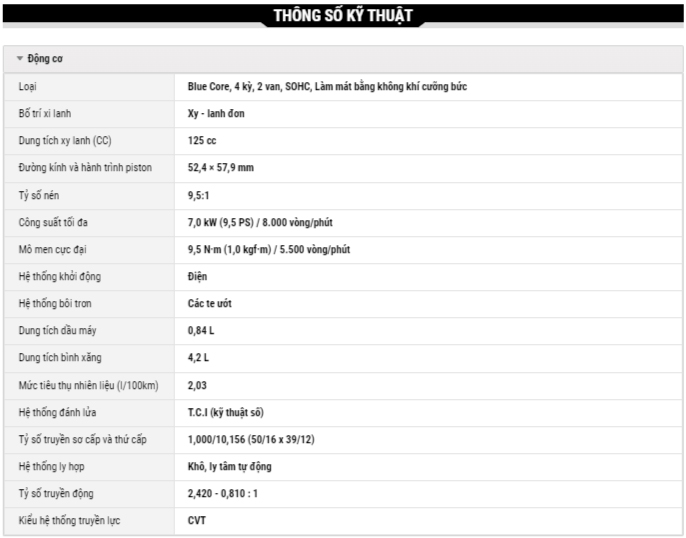
Task: Click the CVT transmission type value
Action: click(x=198, y=520)
